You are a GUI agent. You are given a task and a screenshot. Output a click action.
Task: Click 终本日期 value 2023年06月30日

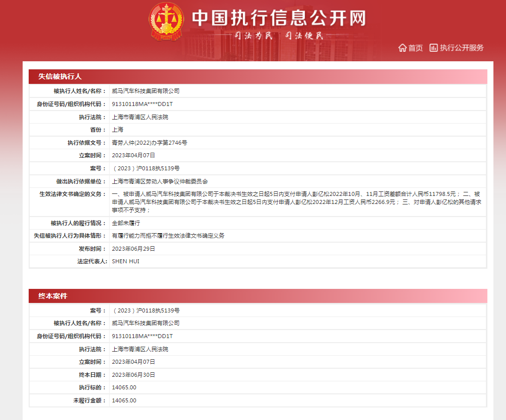tap(133, 375)
